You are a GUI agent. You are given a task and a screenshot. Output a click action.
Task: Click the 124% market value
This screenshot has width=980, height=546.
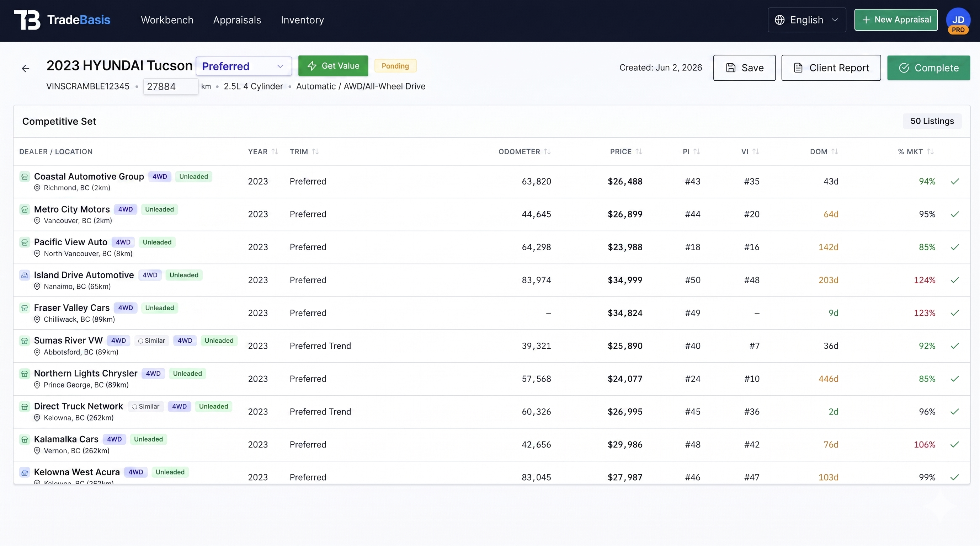tap(925, 280)
